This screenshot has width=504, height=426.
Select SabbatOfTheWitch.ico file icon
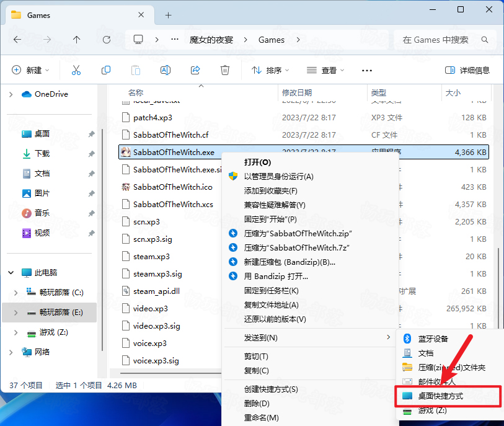click(x=126, y=187)
